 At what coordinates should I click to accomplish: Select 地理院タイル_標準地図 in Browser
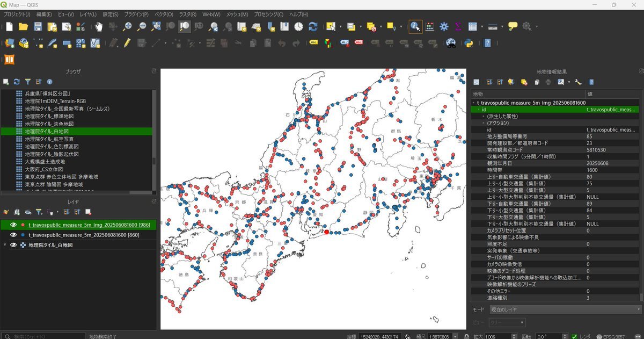click(49, 116)
